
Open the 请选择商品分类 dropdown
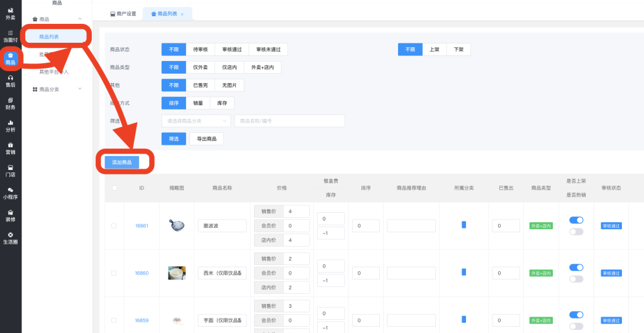click(196, 121)
